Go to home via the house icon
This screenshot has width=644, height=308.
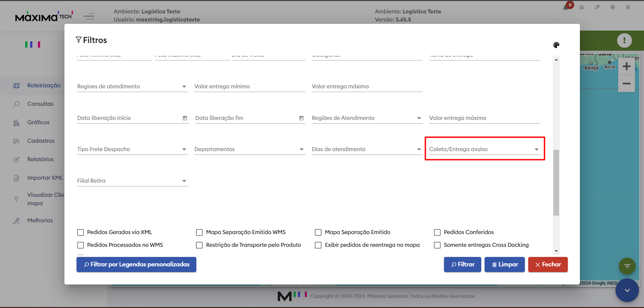582,7
